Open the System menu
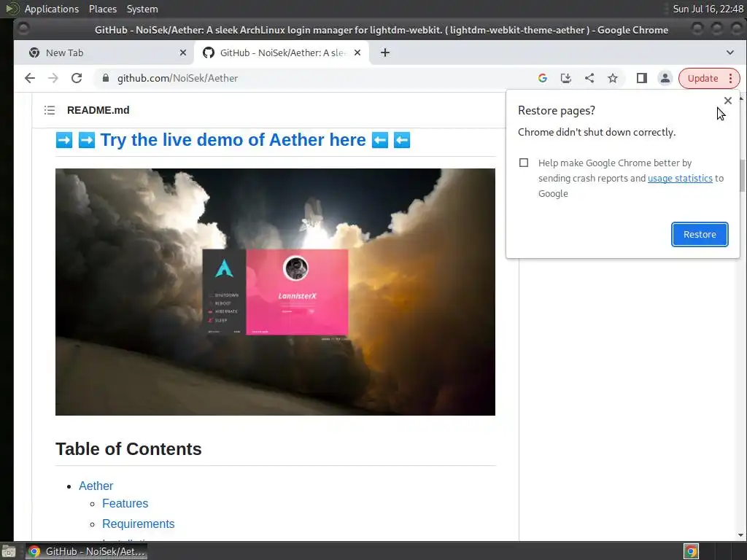The image size is (747, 560). pos(142,9)
